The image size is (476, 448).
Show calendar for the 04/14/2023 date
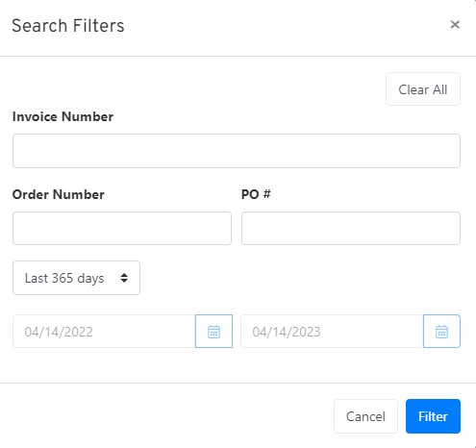tap(441, 331)
